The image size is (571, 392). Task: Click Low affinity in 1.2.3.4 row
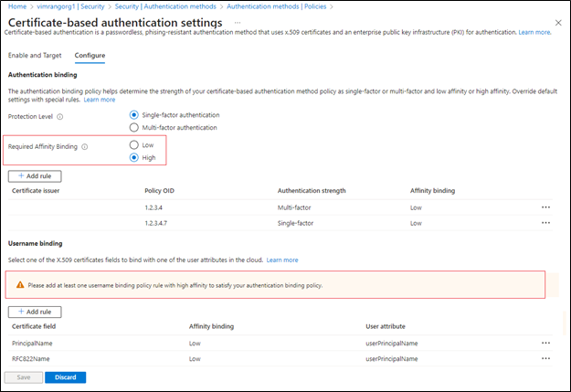click(x=416, y=207)
